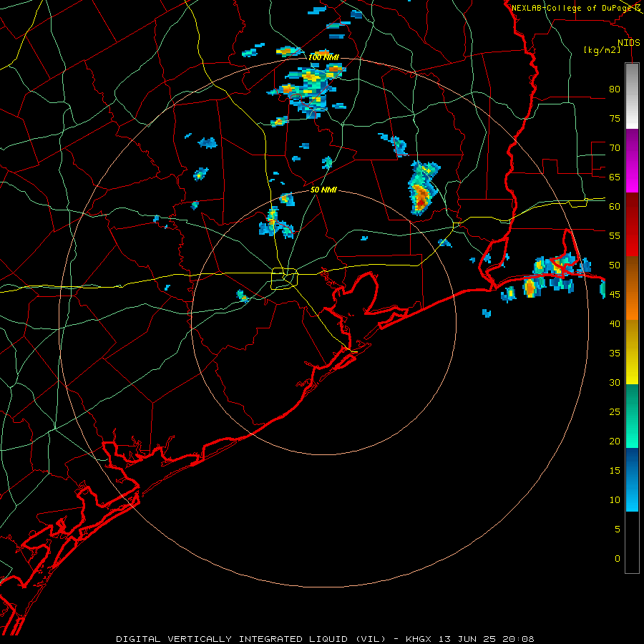This screenshot has height=644, width=644.
Task: Click the 65 value on the VIL scale
Action: tap(615, 177)
